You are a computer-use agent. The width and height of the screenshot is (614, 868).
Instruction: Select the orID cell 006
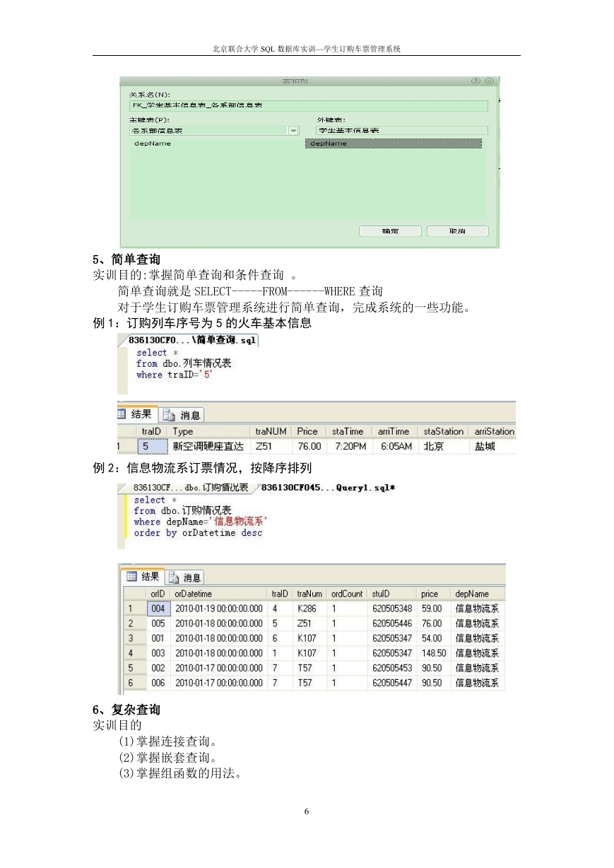click(x=158, y=683)
